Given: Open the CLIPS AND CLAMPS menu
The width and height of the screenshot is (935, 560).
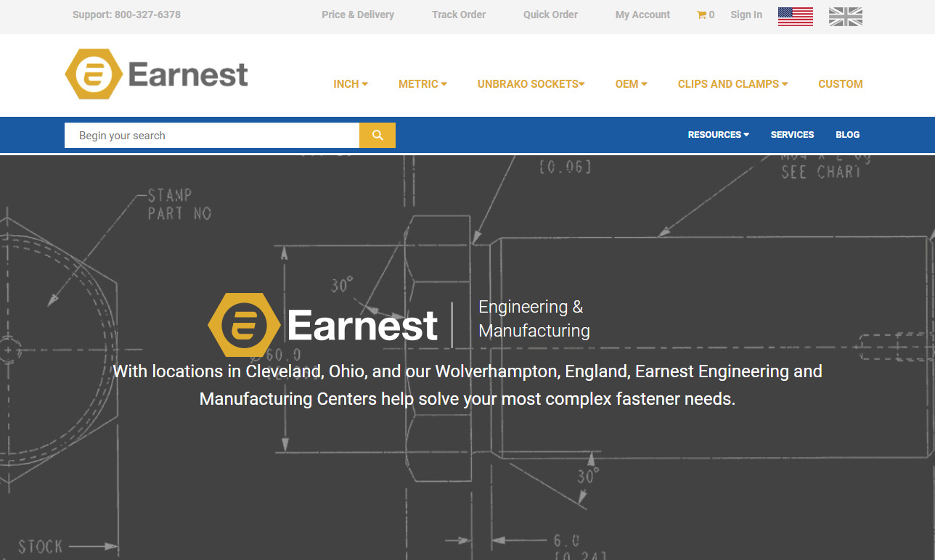Looking at the screenshot, I should tap(732, 83).
